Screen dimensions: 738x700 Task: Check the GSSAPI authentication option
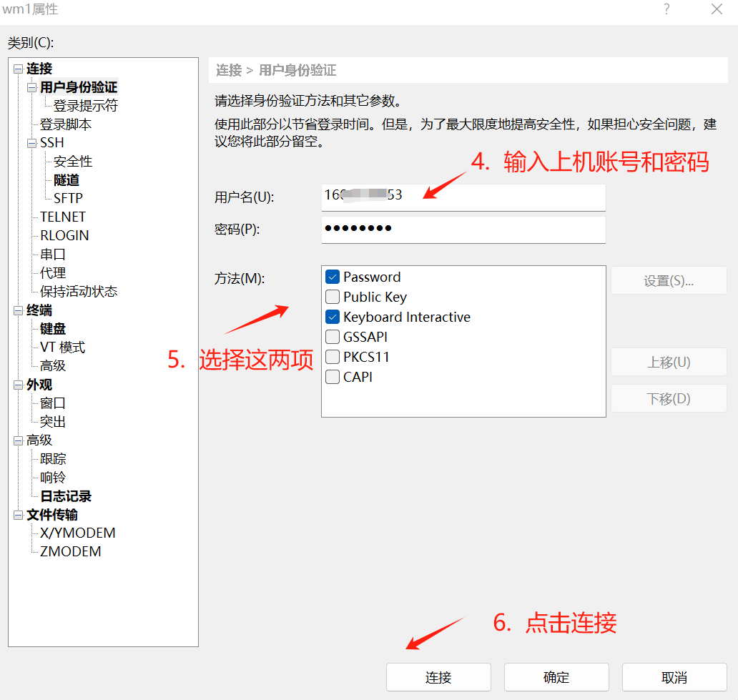click(x=333, y=337)
